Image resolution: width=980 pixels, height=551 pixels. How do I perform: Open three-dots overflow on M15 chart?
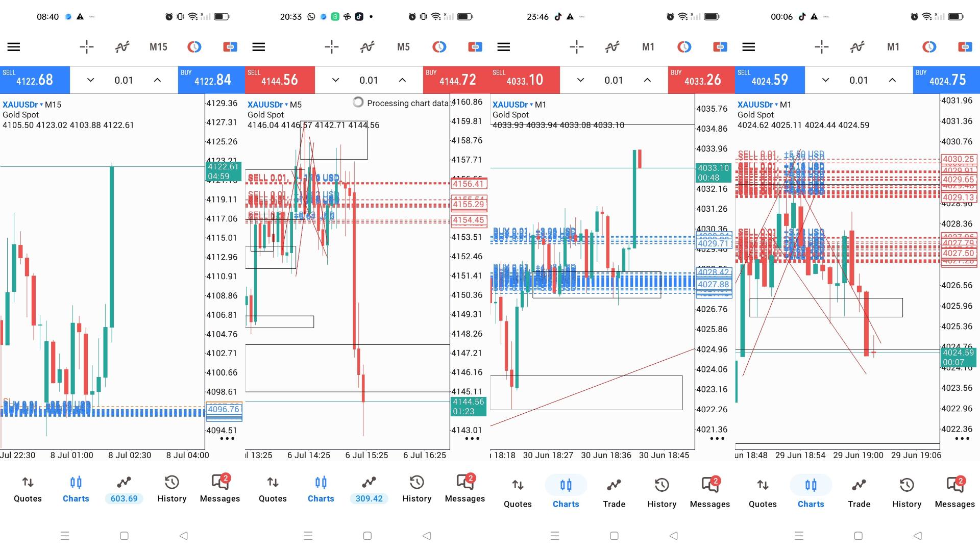(227, 439)
